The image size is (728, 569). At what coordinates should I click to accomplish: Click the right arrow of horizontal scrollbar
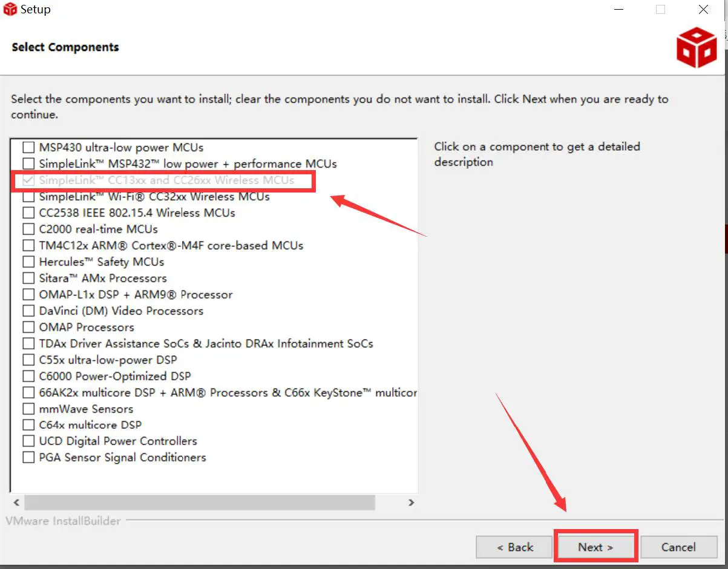coord(411,502)
